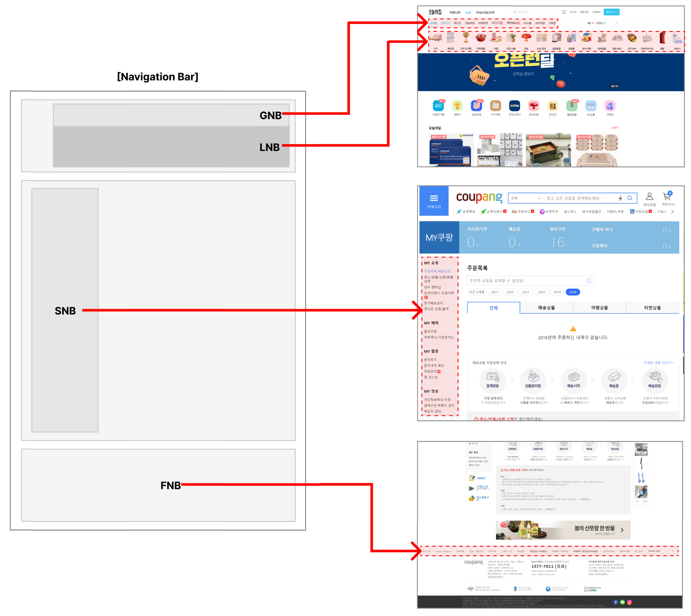
Task: Open 자세한 내용 더보기 link
Action: pyautogui.click(x=659, y=363)
